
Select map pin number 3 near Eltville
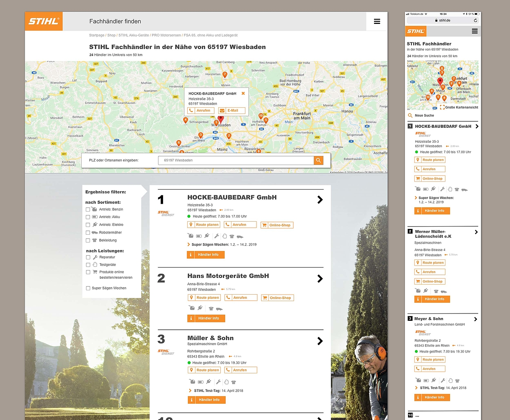(x=201, y=135)
